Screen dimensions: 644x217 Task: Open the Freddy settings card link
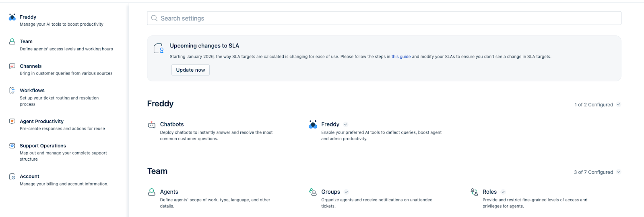click(330, 124)
